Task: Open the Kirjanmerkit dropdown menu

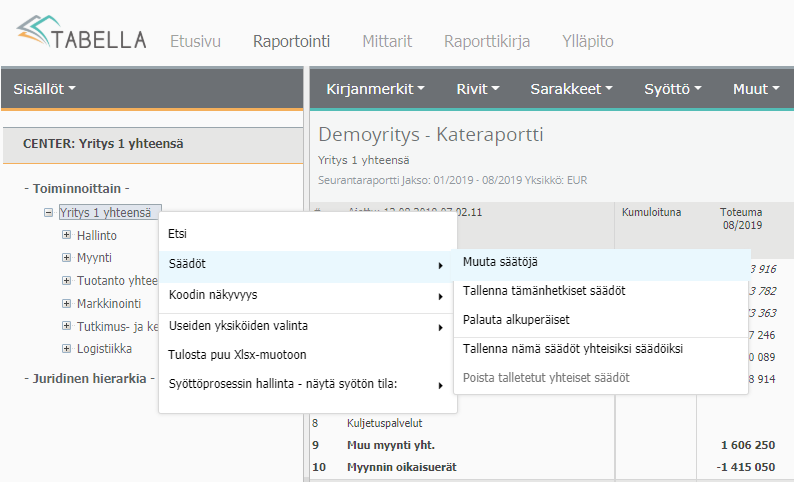Action: pos(375,89)
